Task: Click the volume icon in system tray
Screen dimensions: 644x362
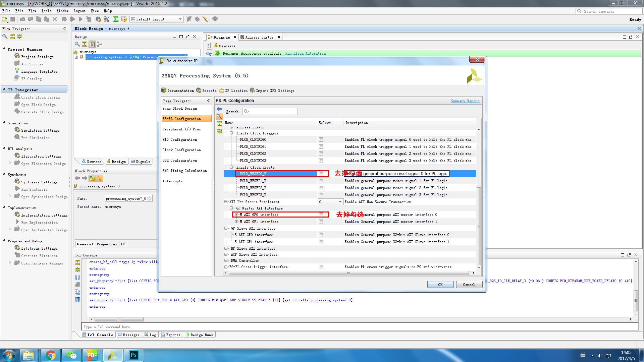Action: (x=600, y=356)
